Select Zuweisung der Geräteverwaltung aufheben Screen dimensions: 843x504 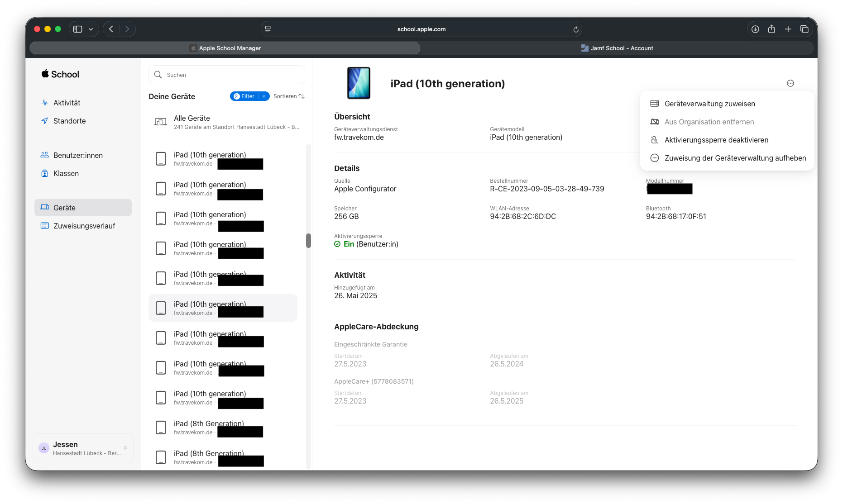735,158
